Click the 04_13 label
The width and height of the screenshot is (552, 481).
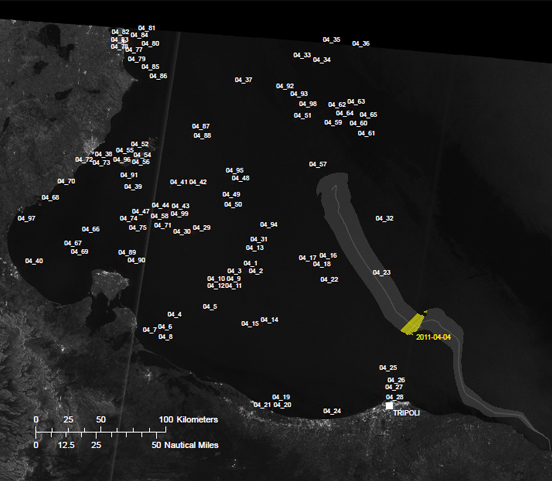click(x=255, y=248)
